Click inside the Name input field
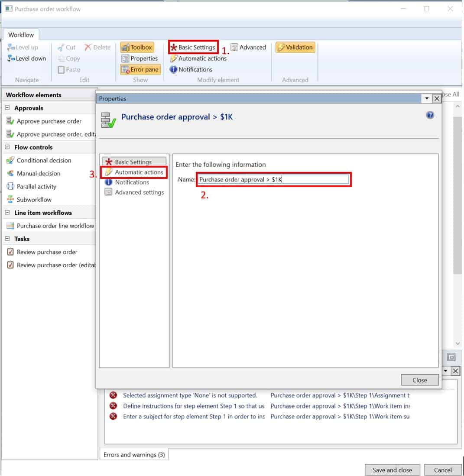The image size is (464, 476). (x=273, y=179)
